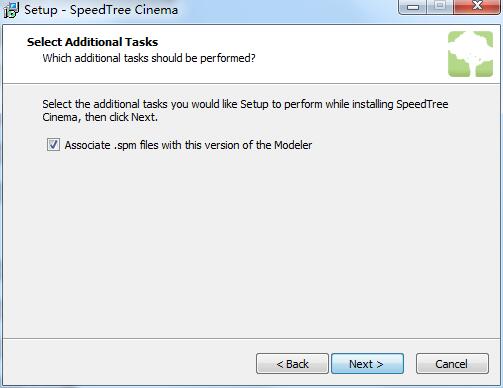503x388 pixels.
Task: Click the 'Setup - SpeedTree Cinema' title bar
Action: coord(101,10)
